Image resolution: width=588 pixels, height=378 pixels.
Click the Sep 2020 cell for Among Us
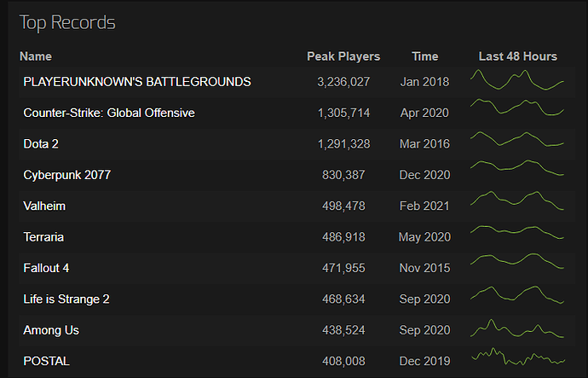424,330
